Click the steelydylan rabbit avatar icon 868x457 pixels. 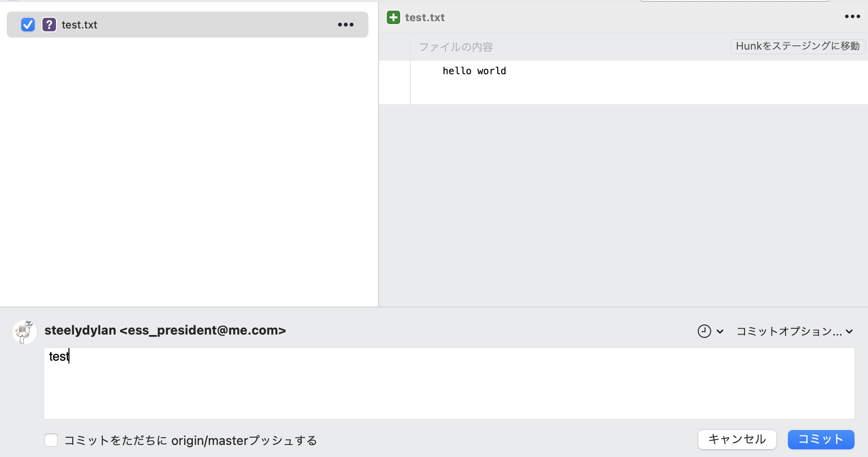(24, 331)
